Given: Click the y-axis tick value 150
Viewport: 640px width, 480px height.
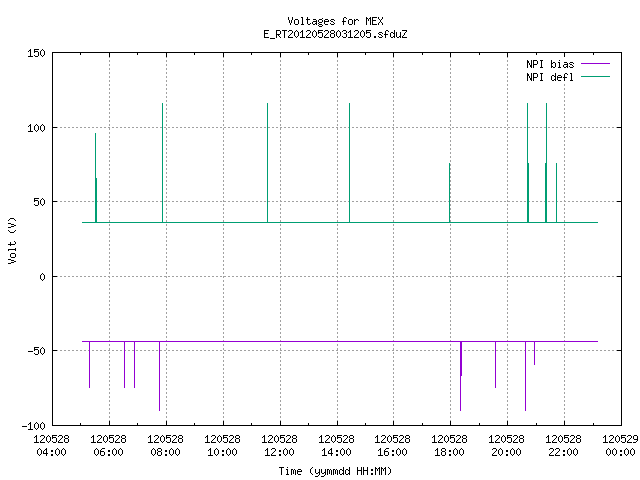Looking at the screenshot, I should 36,53.
